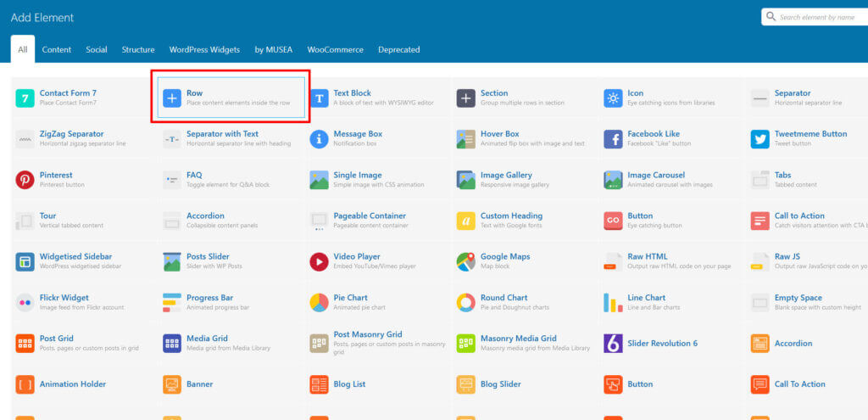This screenshot has width=868, height=420.
Task: Click the Post Grid orange icon
Action: 25,344
